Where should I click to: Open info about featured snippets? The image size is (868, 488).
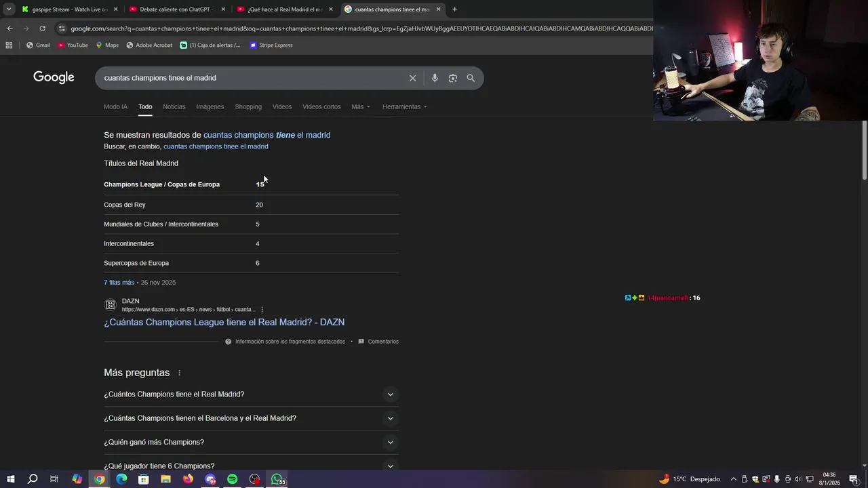coord(285,342)
